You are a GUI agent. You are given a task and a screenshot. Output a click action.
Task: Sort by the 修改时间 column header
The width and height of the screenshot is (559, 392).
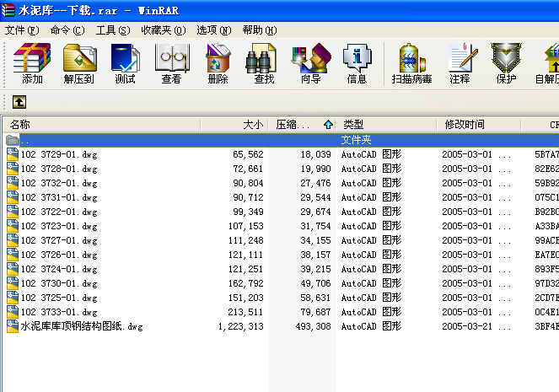click(x=479, y=125)
